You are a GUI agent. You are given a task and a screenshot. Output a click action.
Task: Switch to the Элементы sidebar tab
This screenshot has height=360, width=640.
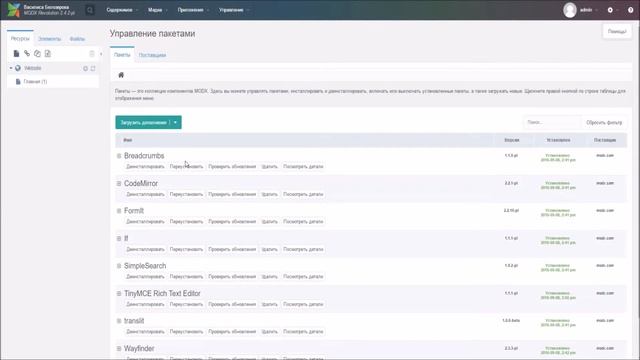(x=49, y=39)
